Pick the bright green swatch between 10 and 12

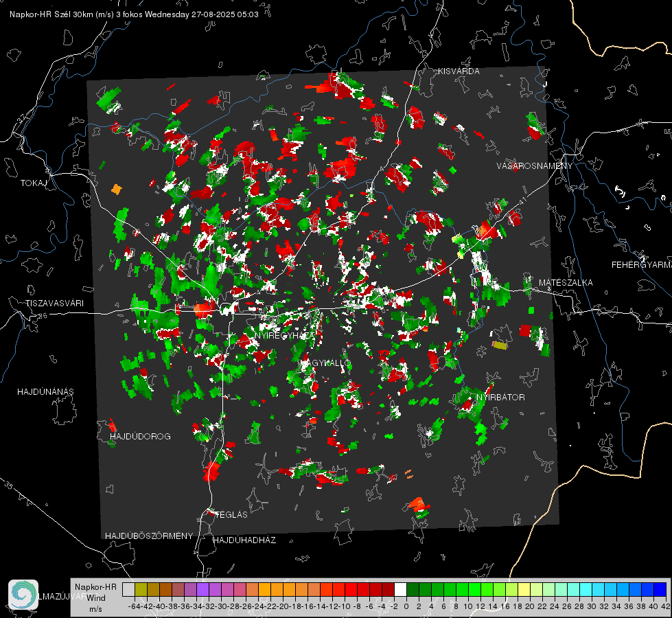pyautogui.click(x=474, y=589)
